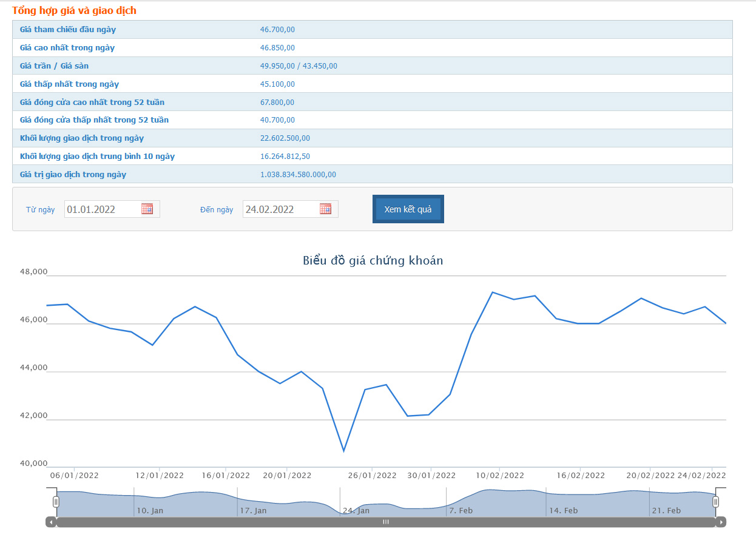Click the Tổng hợp giá và giao dịch heading
The height and width of the screenshot is (543, 756).
(x=74, y=10)
